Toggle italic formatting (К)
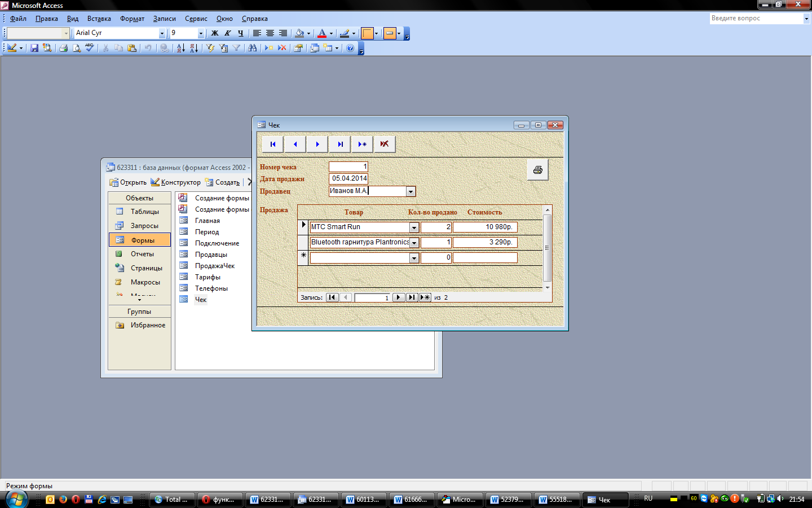Viewport: 812px width, 508px height. click(x=227, y=33)
